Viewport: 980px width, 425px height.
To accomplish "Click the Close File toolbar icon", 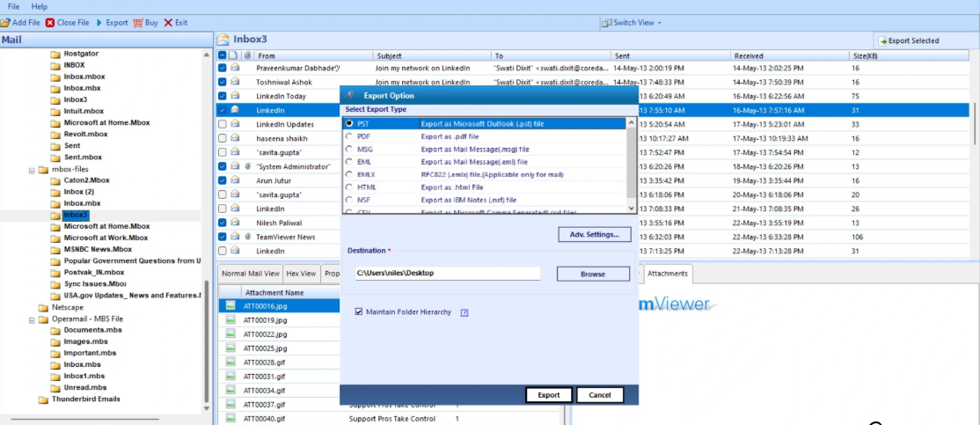I will tap(50, 23).
